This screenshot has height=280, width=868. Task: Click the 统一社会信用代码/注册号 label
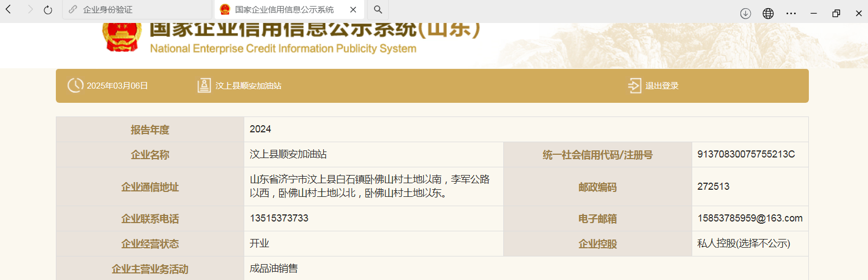click(x=597, y=155)
